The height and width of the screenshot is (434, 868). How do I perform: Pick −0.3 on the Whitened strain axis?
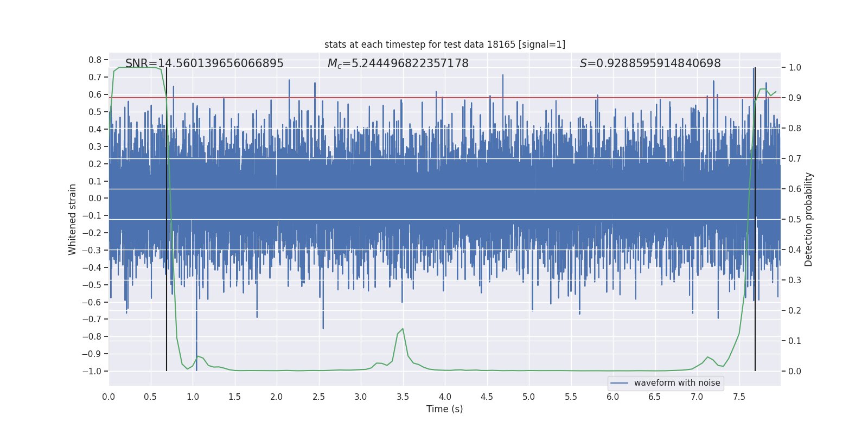click(92, 250)
